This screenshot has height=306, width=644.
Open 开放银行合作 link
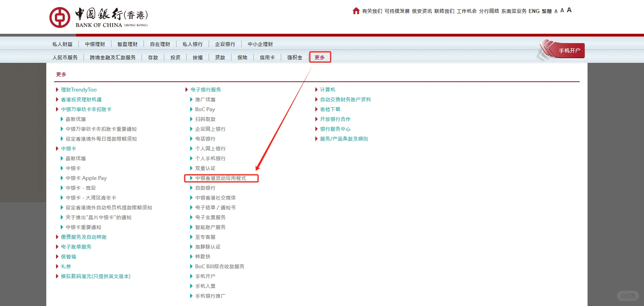point(335,119)
